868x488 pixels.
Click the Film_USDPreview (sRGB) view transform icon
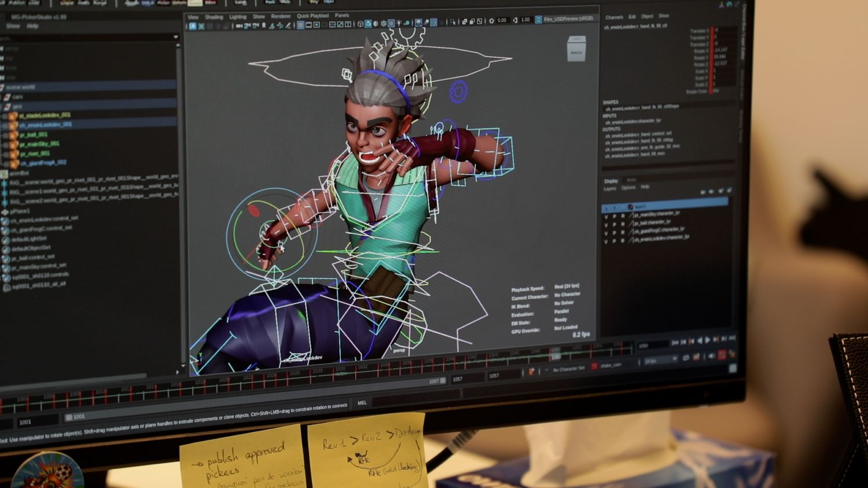(538, 20)
